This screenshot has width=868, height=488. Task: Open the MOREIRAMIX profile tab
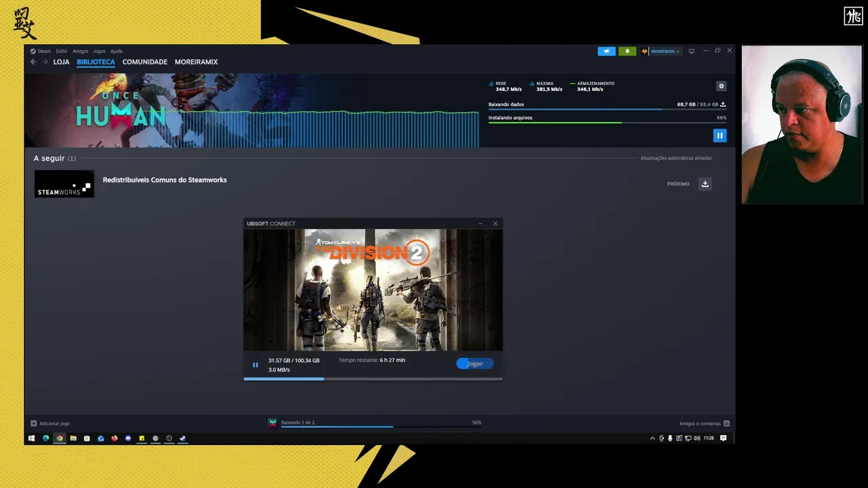tap(196, 62)
